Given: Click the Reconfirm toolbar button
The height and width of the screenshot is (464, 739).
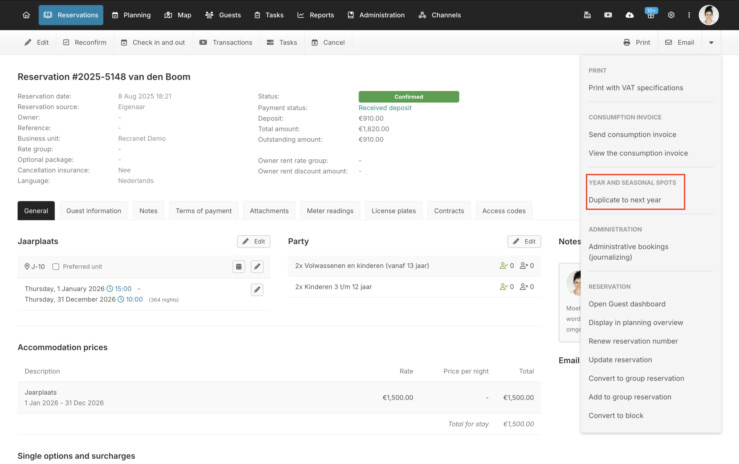Looking at the screenshot, I should point(84,42).
